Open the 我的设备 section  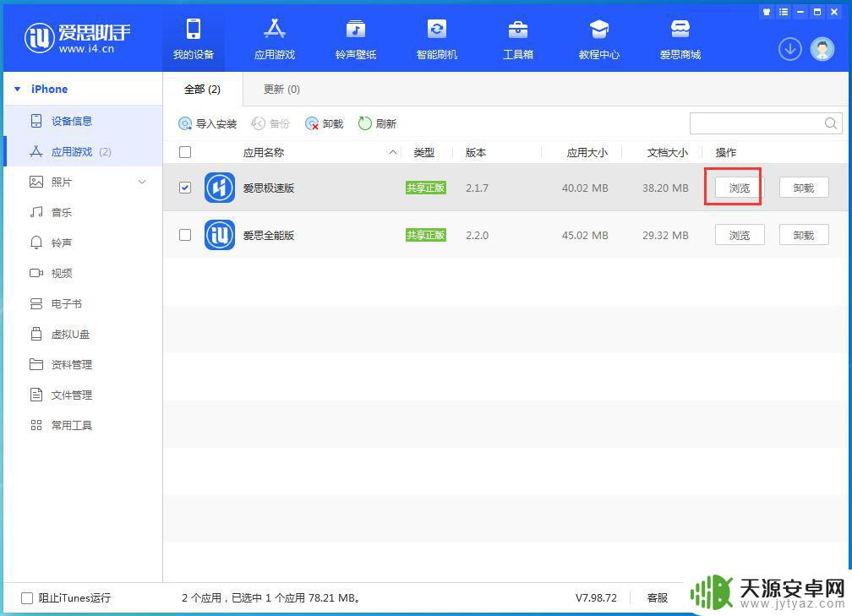[x=194, y=39]
